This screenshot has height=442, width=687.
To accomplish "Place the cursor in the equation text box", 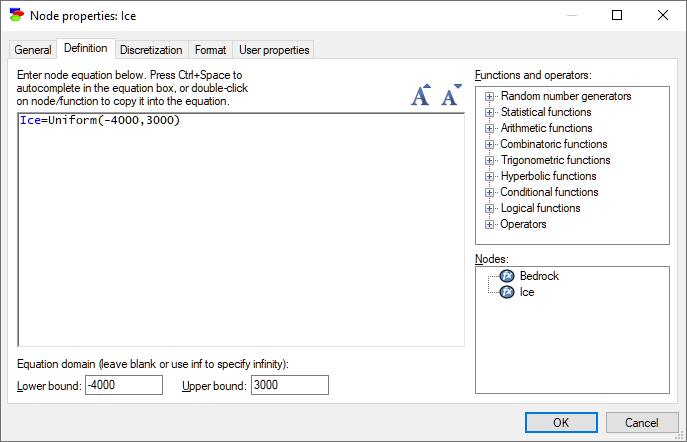I will click(241, 230).
